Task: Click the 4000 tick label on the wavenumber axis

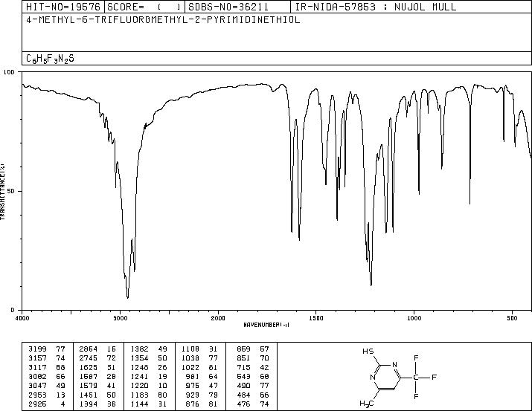Action: click(22, 318)
